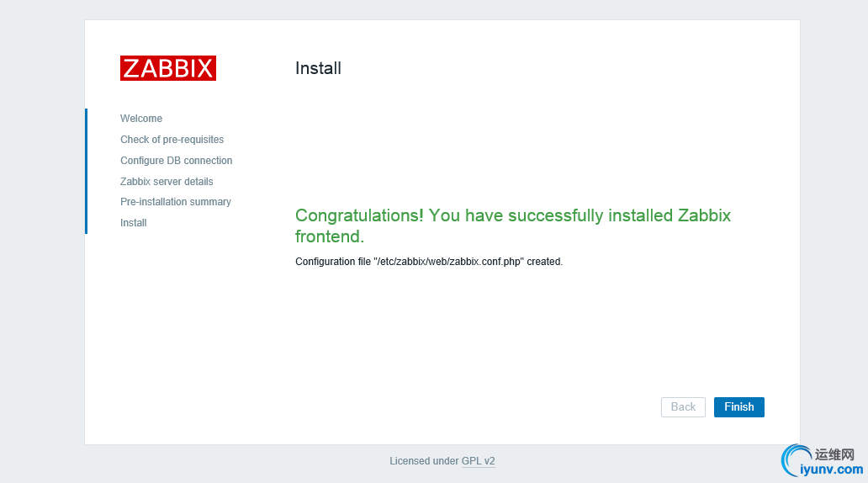Click the word created. after the path
This screenshot has height=483, width=868.
click(x=545, y=262)
